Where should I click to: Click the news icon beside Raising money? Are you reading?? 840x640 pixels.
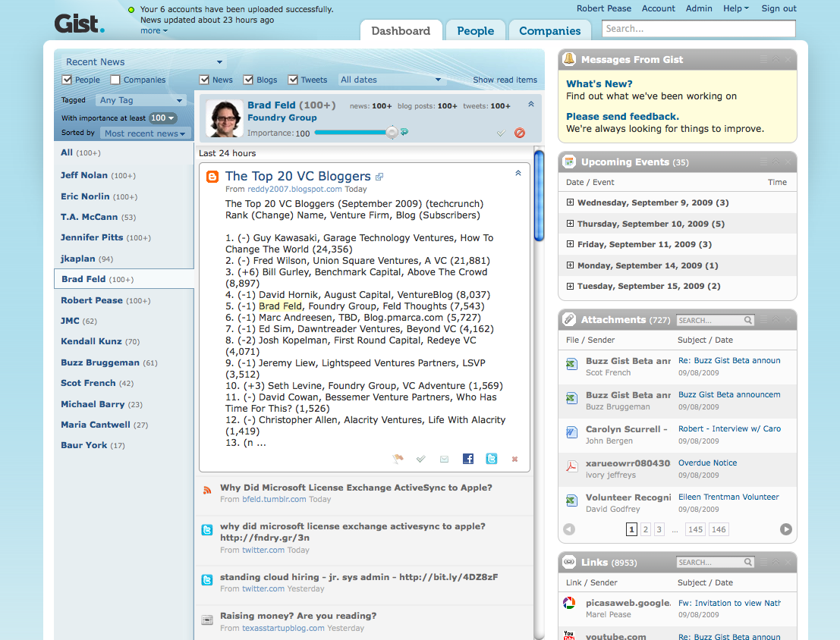click(207, 620)
